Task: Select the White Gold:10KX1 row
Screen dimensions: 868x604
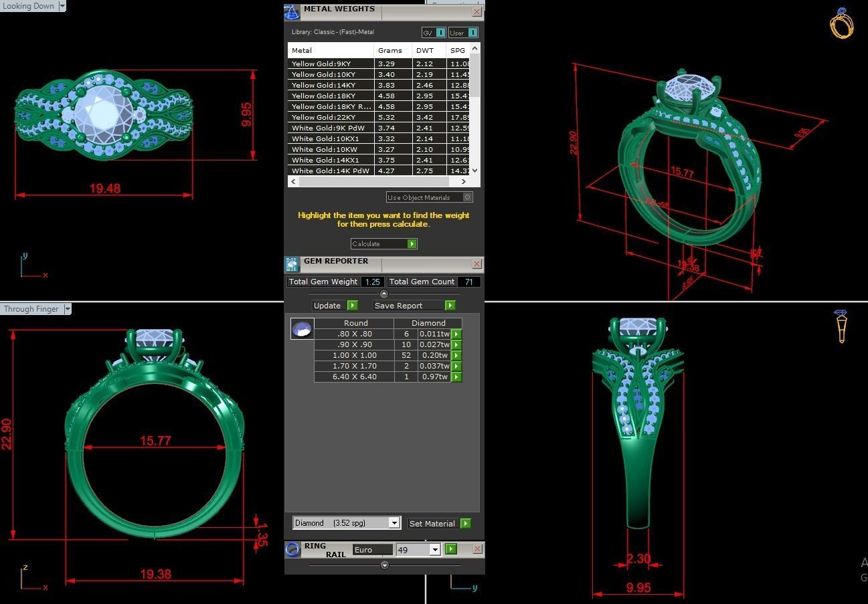Action: (x=379, y=138)
